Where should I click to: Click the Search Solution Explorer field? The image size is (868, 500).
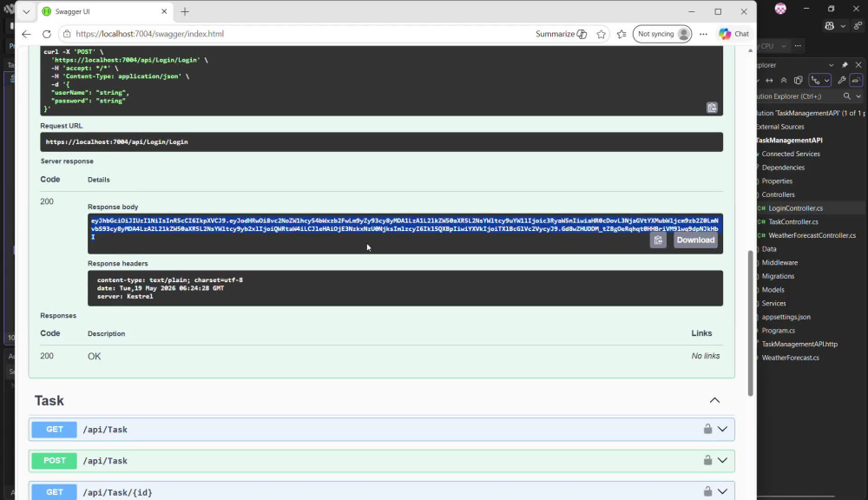tap(797, 96)
